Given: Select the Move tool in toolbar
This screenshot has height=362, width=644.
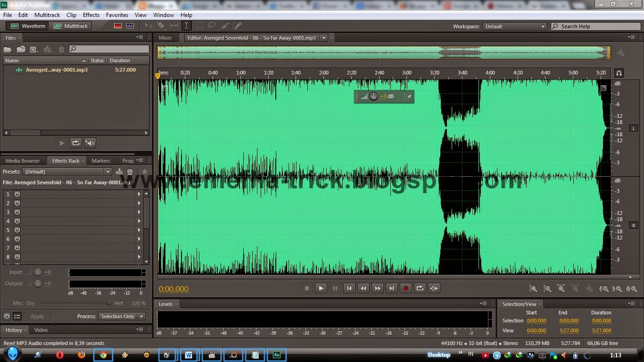Looking at the screenshot, I should 149,26.
